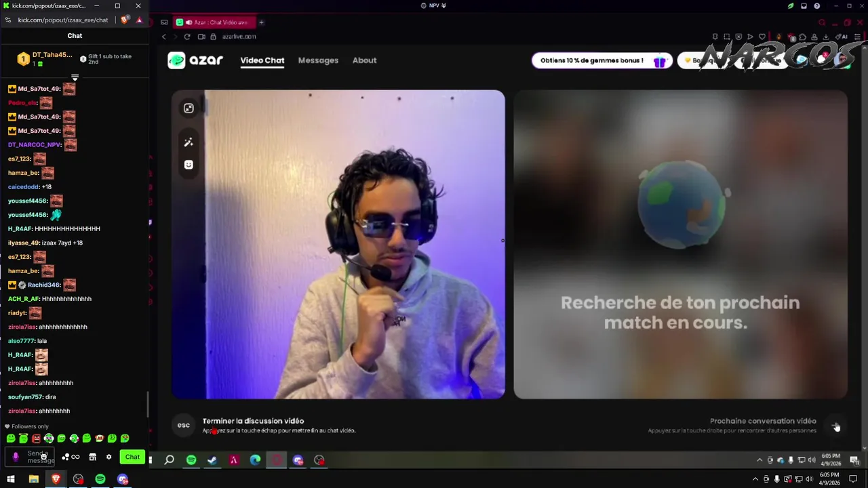Open the Windows Start button
Screen dimensions: 868x488
click(11, 479)
